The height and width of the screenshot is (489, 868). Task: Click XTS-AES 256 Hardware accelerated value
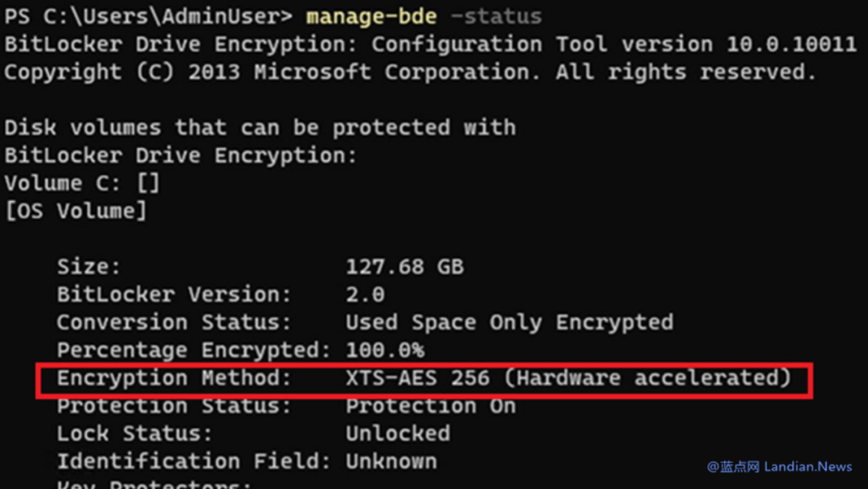coord(568,378)
